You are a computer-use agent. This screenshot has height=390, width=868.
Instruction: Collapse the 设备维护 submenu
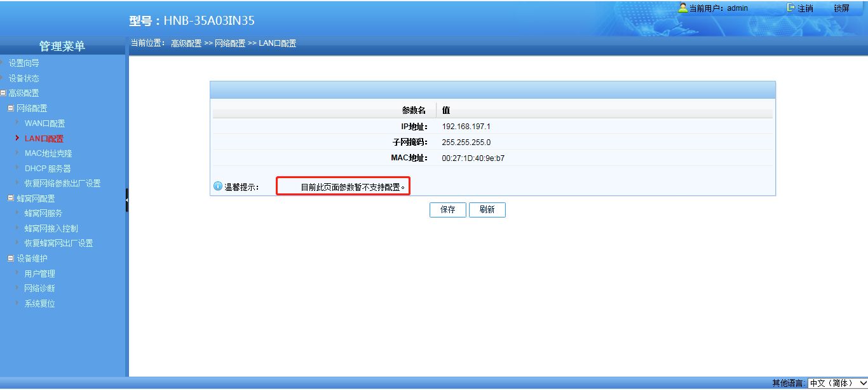tap(11, 258)
